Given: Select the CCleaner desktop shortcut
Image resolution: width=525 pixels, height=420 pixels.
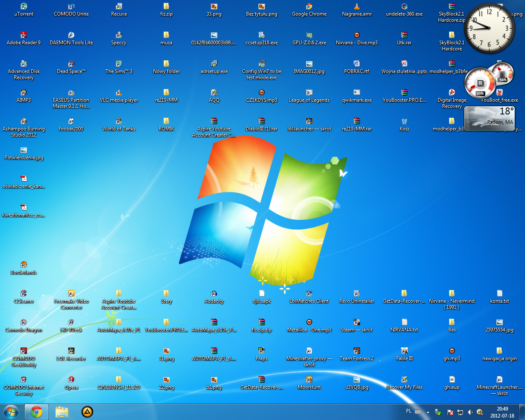Looking at the screenshot, I should [23, 294].
